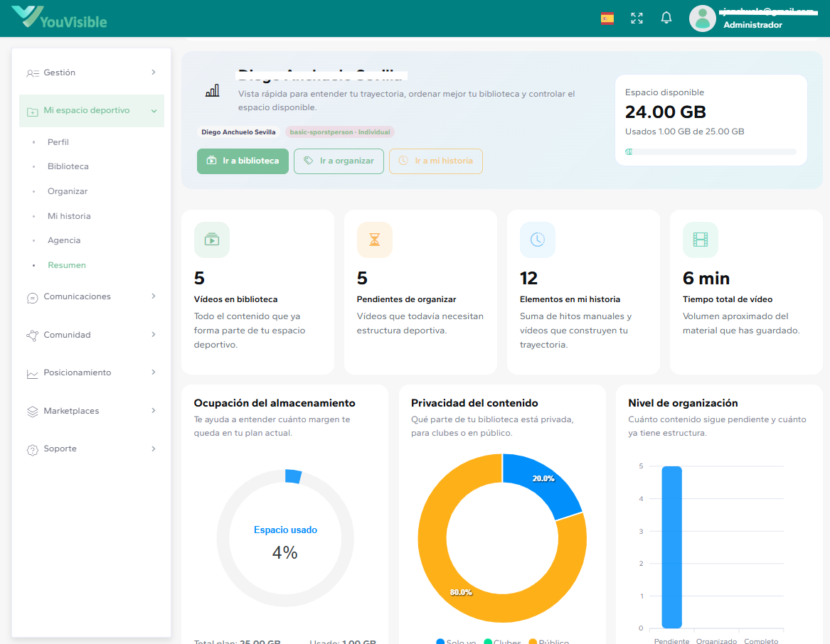
Task: Click the Spanish flag language icon
Action: (607, 18)
